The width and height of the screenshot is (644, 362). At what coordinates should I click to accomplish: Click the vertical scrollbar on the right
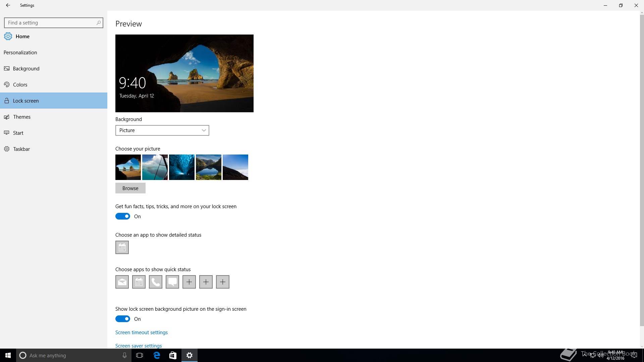(x=642, y=170)
